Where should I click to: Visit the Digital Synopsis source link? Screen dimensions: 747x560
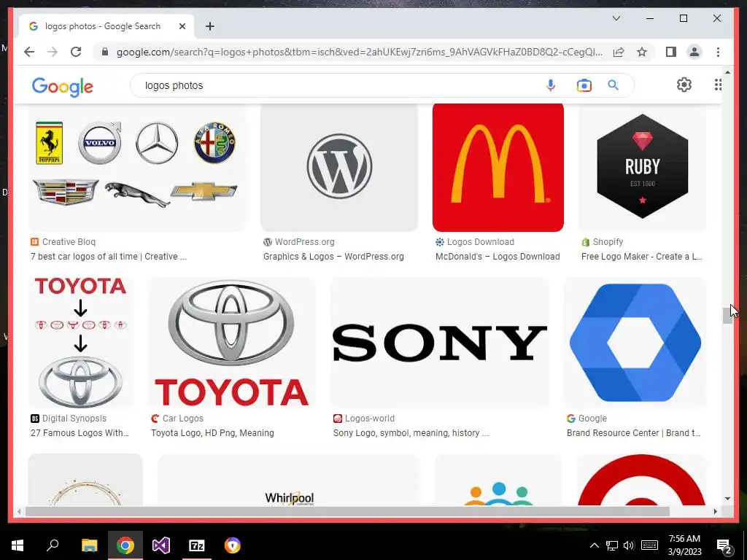click(69, 418)
